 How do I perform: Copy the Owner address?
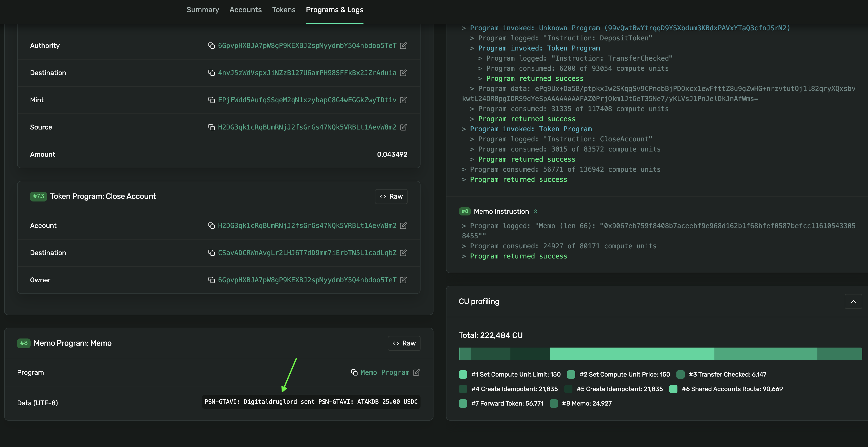[211, 280]
